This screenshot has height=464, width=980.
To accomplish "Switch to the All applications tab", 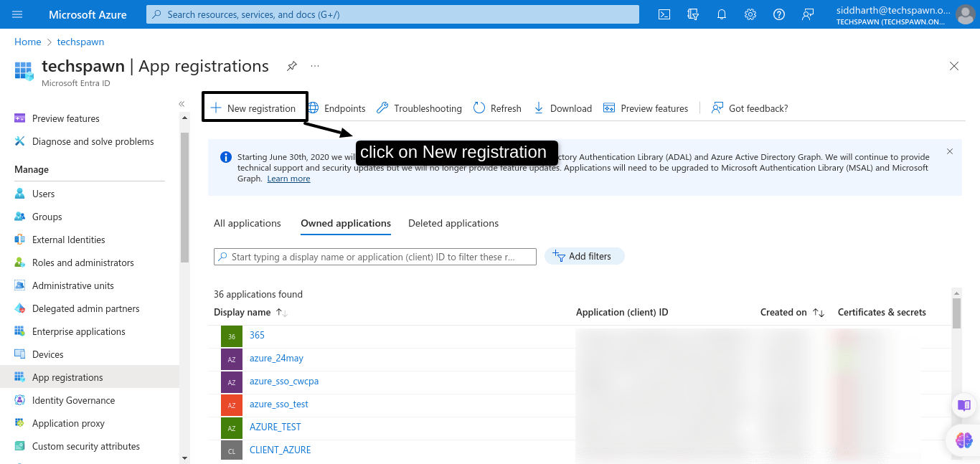I will pyautogui.click(x=247, y=223).
